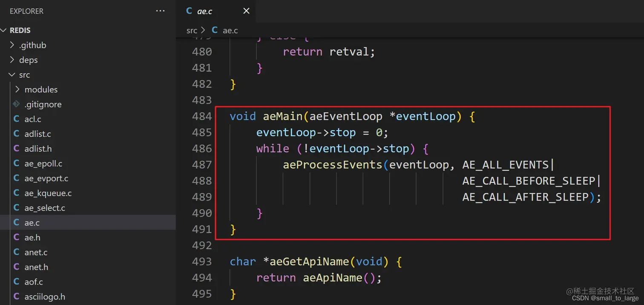Open anet.c file
The width and height of the screenshot is (644, 305).
click(88, 252)
